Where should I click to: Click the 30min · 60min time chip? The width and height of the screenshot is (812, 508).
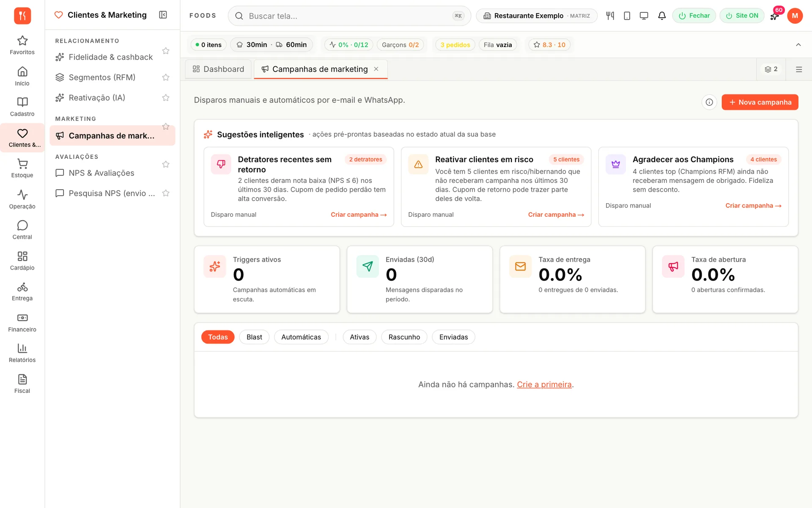(x=272, y=44)
